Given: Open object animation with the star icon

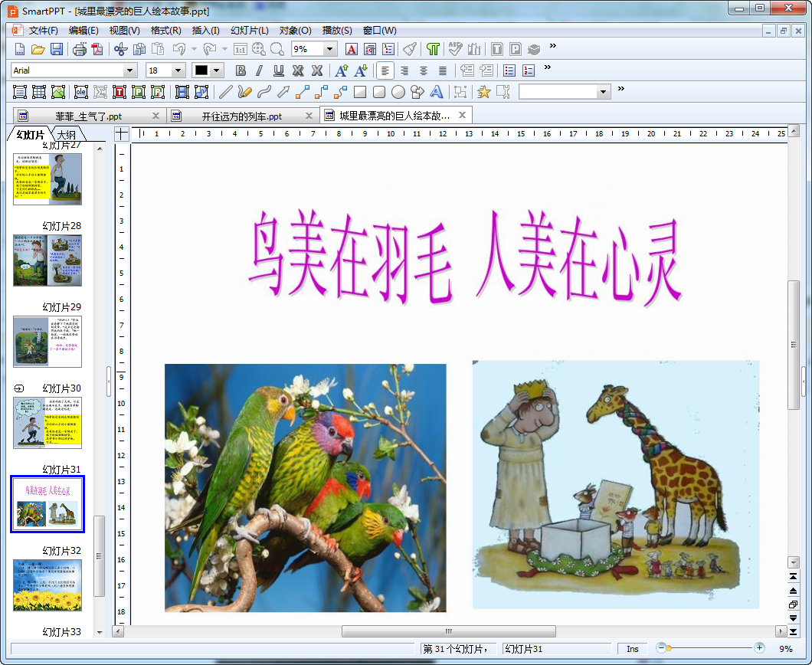Looking at the screenshot, I should pyautogui.click(x=483, y=92).
